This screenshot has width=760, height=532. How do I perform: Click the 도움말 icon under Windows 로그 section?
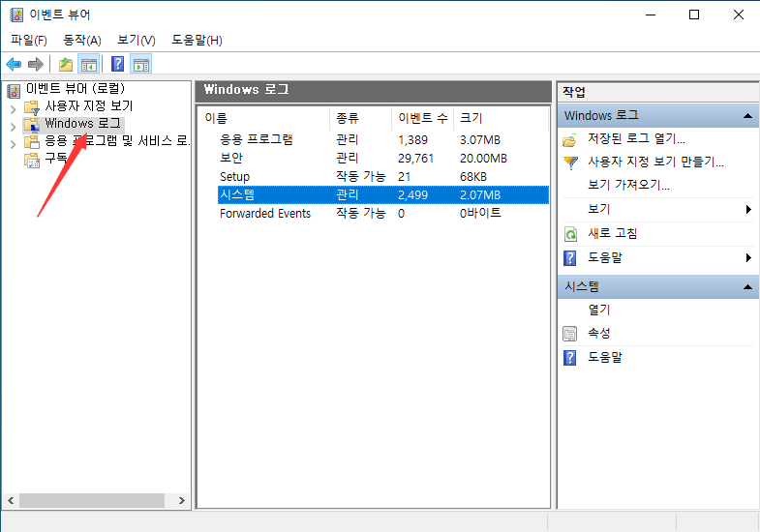click(x=570, y=258)
